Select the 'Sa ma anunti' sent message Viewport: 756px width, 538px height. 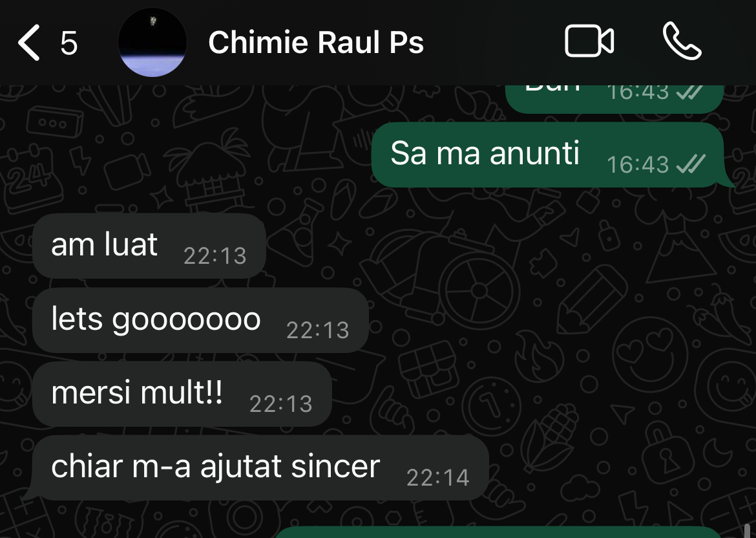pos(549,155)
